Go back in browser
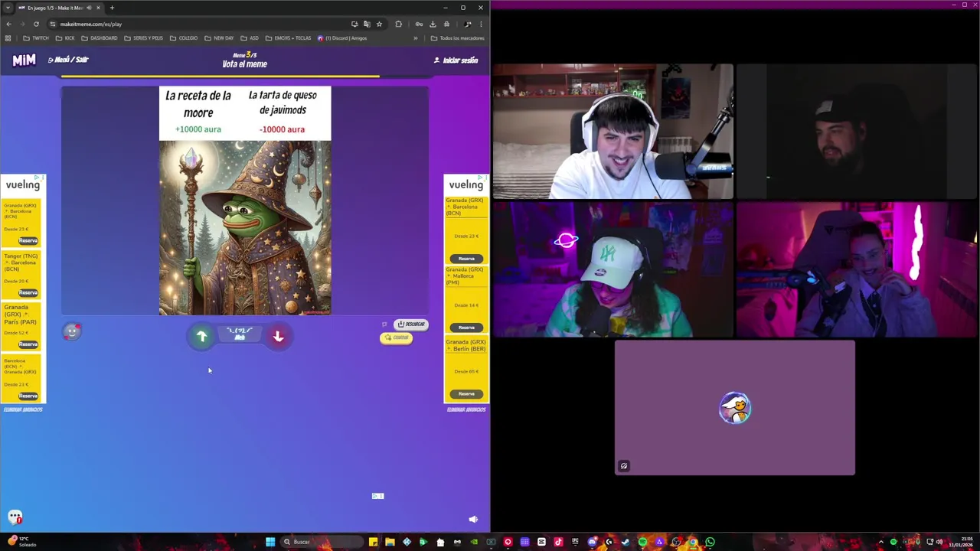980x551 pixels. pyautogui.click(x=8, y=24)
